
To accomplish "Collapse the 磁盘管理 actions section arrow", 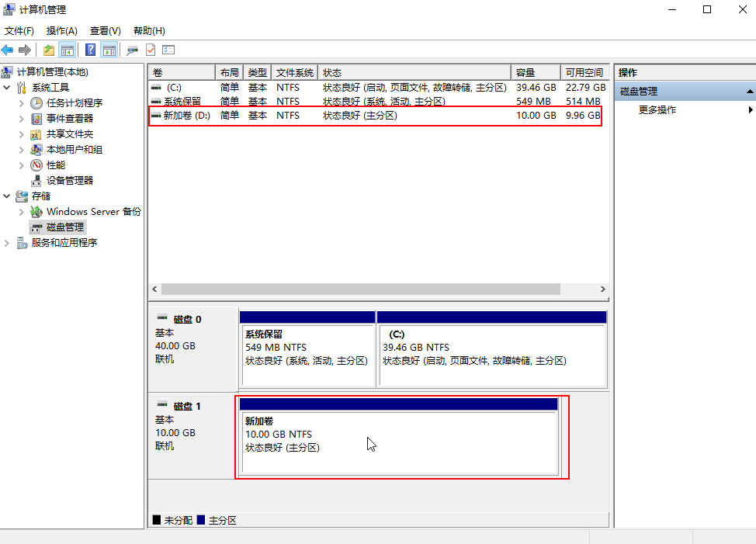I will (x=749, y=92).
